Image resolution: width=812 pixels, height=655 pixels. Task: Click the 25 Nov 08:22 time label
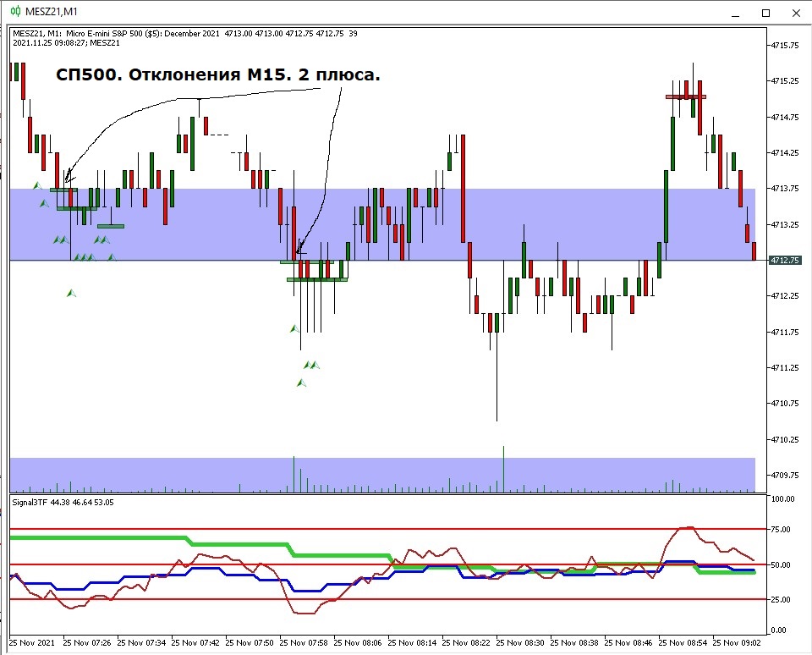pyautogui.click(x=466, y=642)
